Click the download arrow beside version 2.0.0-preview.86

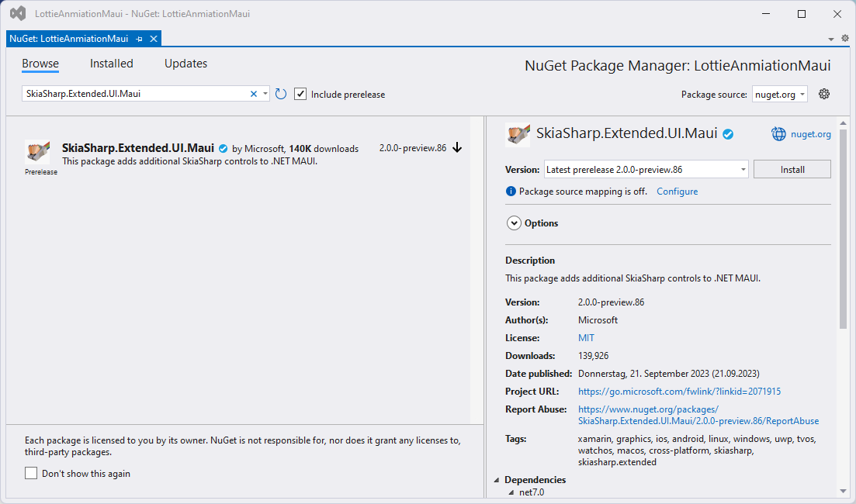pyautogui.click(x=457, y=147)
